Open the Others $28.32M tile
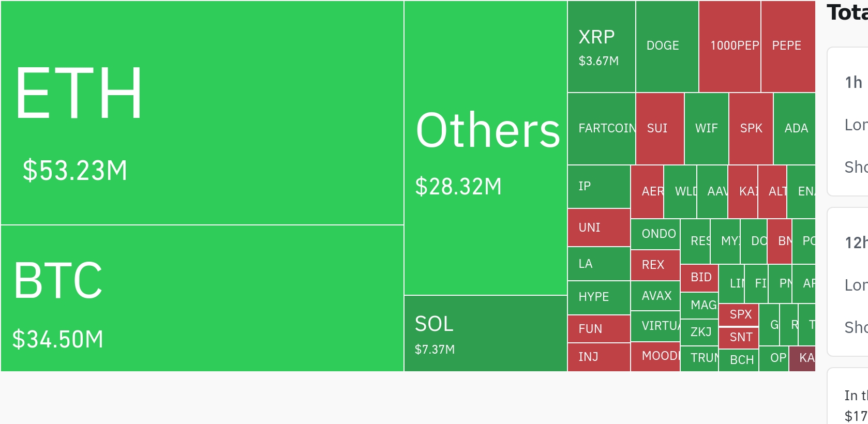Viewport: 868px width, 424px height. pyautogui.click(x=486, y=148)
